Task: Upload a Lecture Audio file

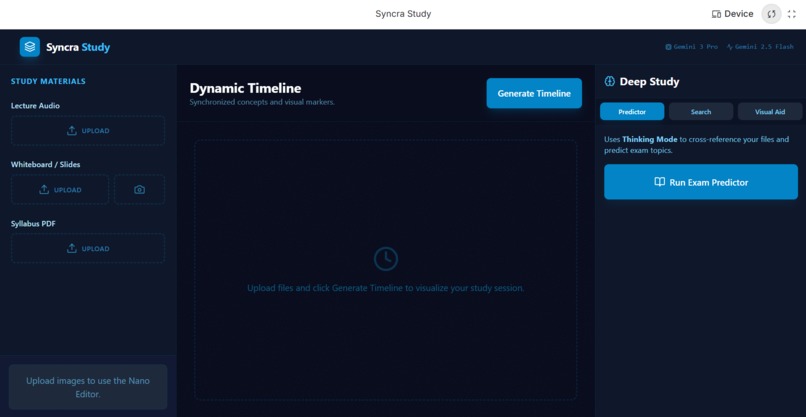Action: click(x=88, y=131)
